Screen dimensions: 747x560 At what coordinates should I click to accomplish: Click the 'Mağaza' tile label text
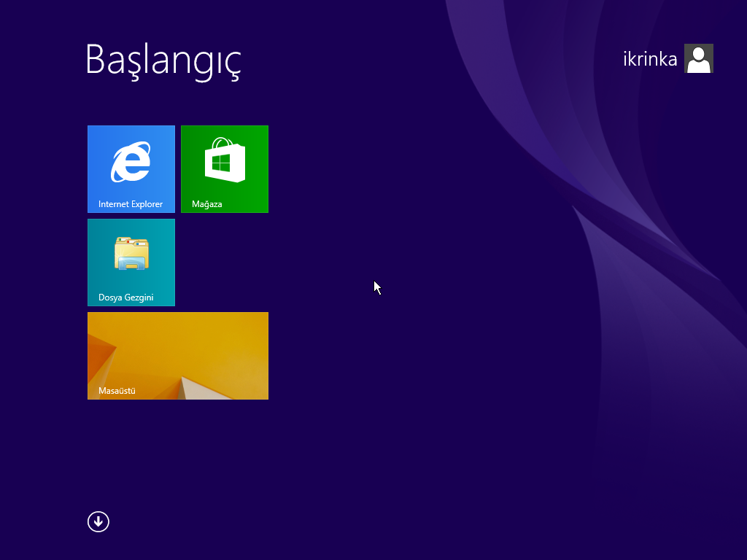tap(206, 204)
